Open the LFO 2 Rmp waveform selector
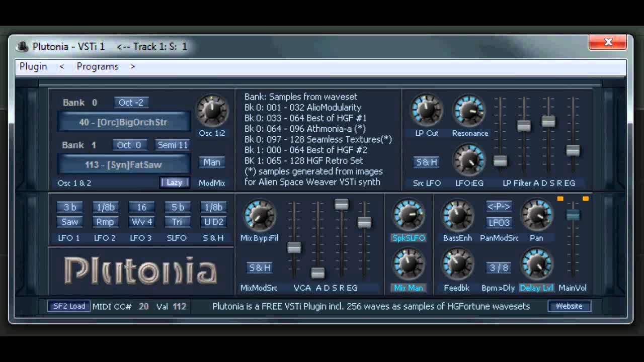Viewport: 644px width, 362px height. [105, 222]
